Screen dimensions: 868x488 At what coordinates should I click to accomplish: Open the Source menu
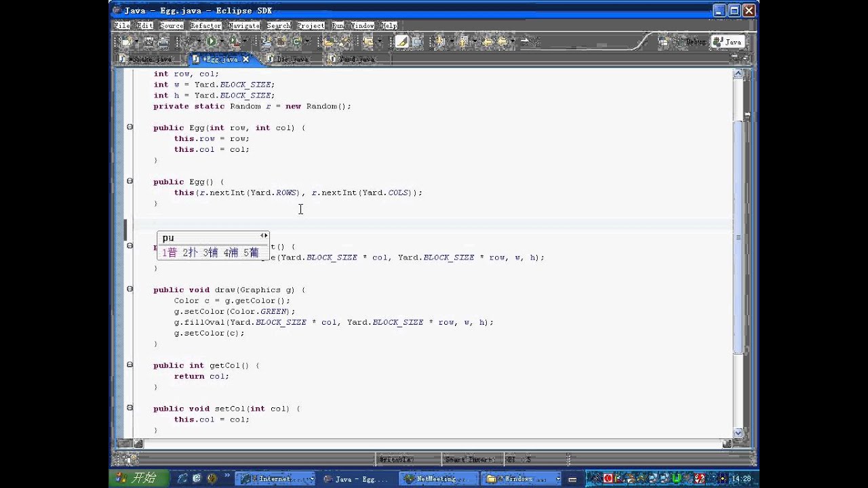click(172, 26)
